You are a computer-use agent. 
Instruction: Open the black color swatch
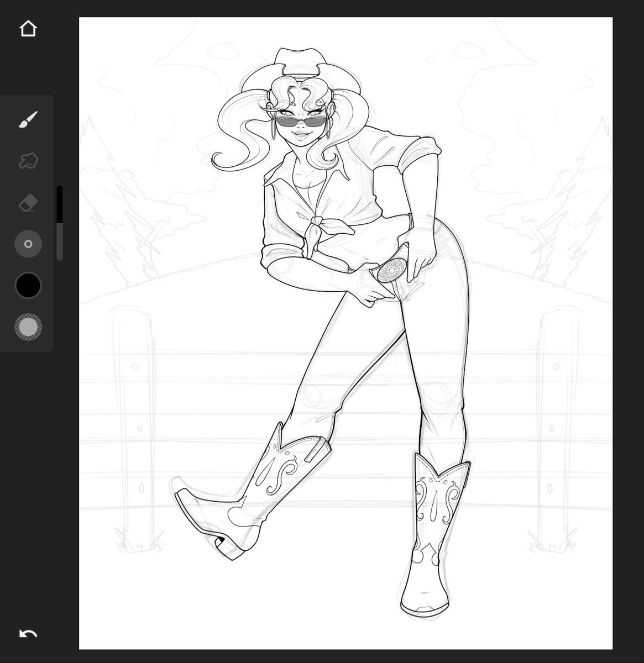point(28,286)
